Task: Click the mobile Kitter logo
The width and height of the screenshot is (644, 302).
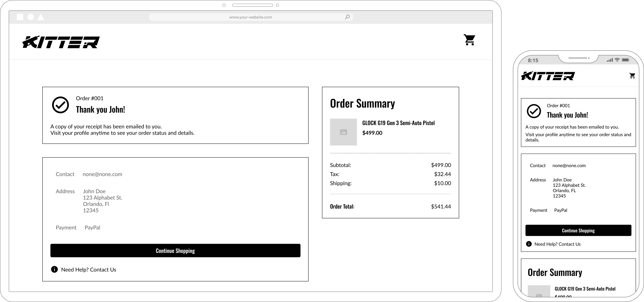Action: pos(548,76)
